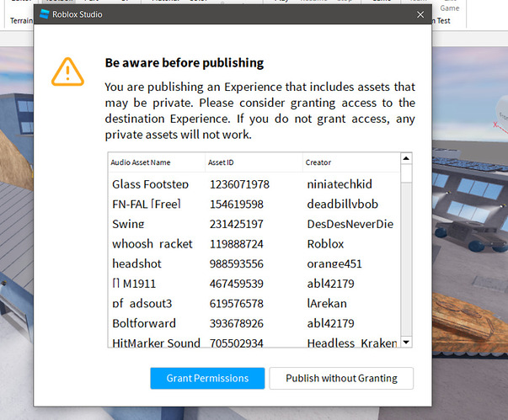Image resolution: width=508 pixels, height=420 pixels.
Task: Click asset ID 393678926
Action: pos(237,323)
